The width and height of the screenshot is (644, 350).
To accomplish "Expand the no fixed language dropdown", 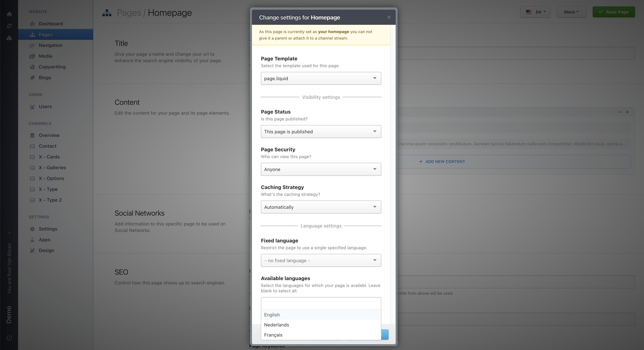I will pyautogui.click(x=321, y=260).
